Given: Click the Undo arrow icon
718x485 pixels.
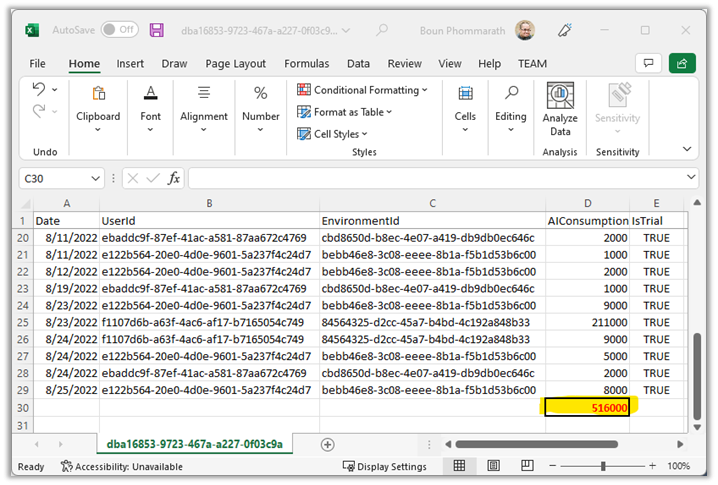Looking at the screenshot, I should pyautogui.click(x=39, y=89).
